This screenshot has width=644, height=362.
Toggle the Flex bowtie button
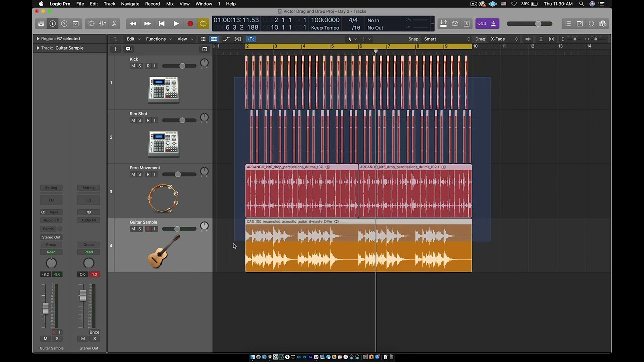237,39
